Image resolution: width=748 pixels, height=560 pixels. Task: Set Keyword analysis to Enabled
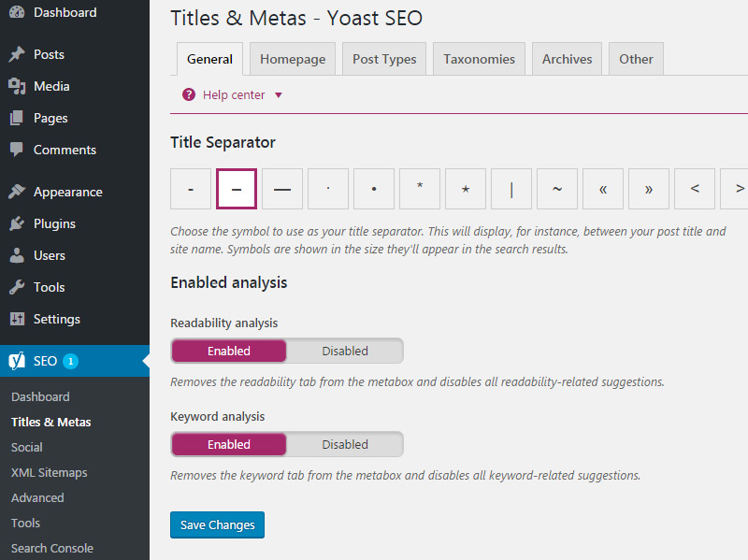click(229, 445)
